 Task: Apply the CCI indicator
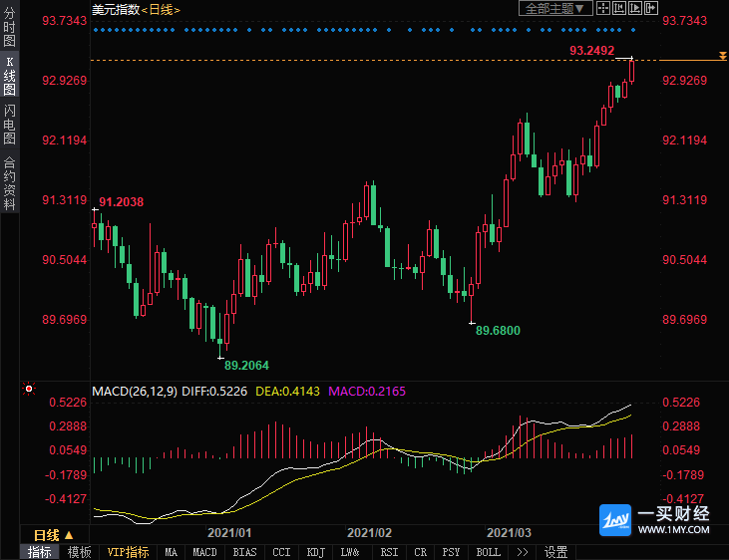tap(281, 552)
